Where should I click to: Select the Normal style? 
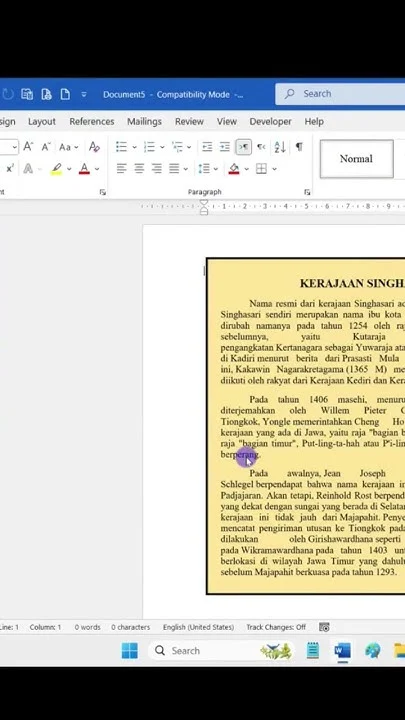click(357, 159)
